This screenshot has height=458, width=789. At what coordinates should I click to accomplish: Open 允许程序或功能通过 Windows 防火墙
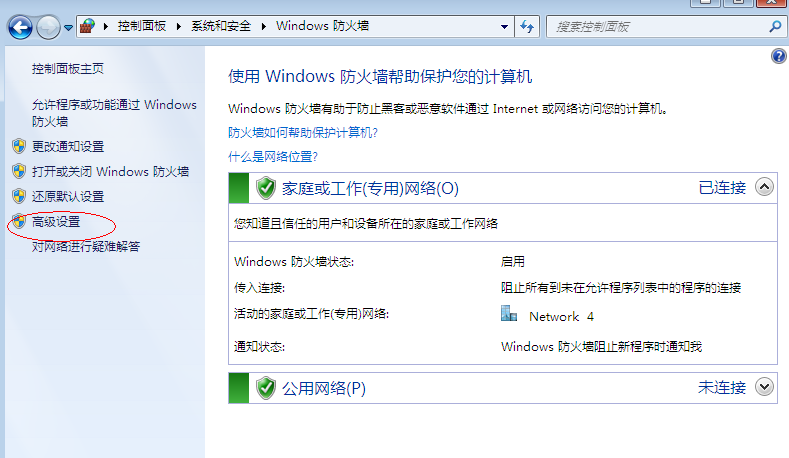[114, 113]
